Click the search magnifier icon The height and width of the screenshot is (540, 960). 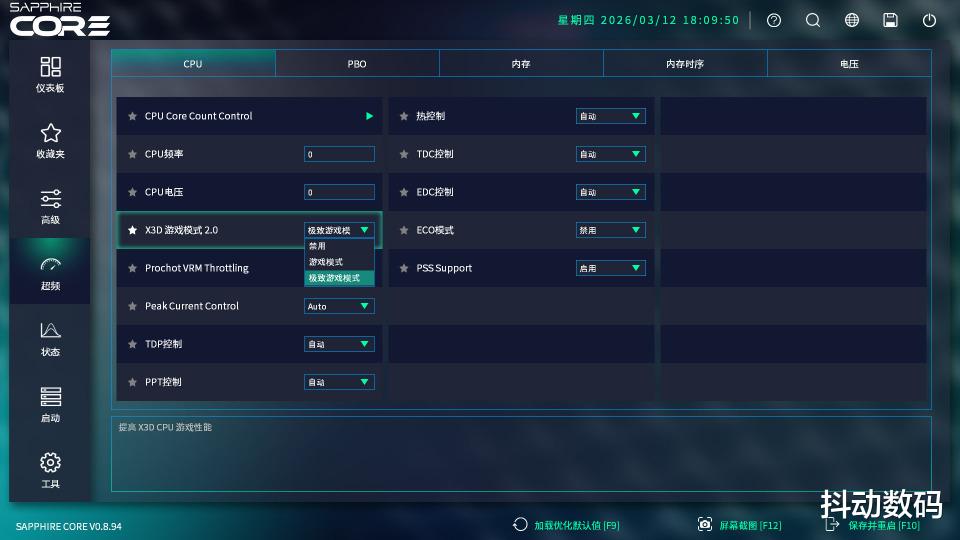click(812, 20)
